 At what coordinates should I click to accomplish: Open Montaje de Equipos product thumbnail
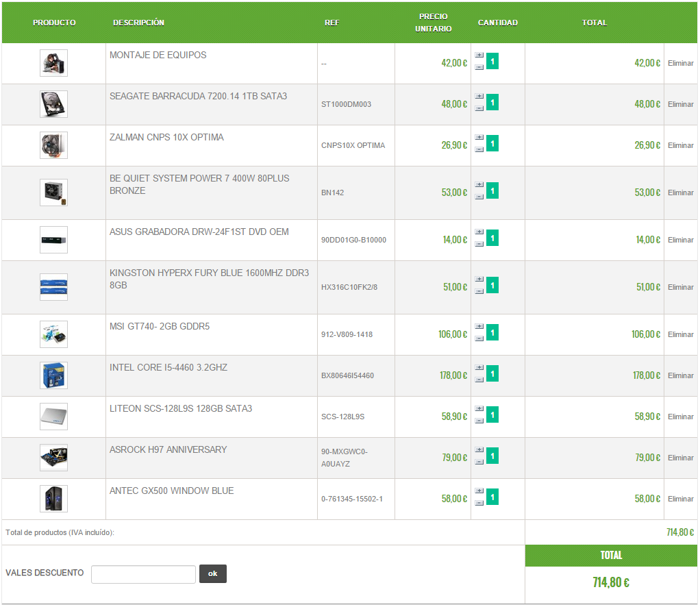point(53,63)
